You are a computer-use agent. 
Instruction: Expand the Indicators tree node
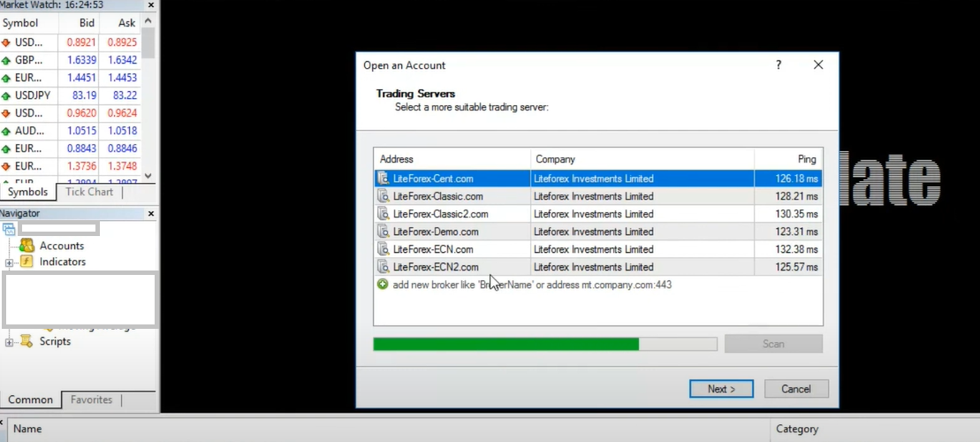9,263
